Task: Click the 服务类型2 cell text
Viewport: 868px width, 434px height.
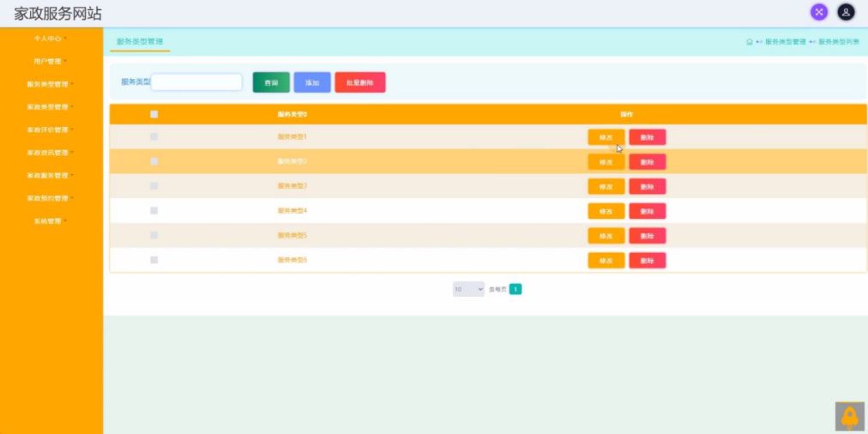Action: coord(292,161)
